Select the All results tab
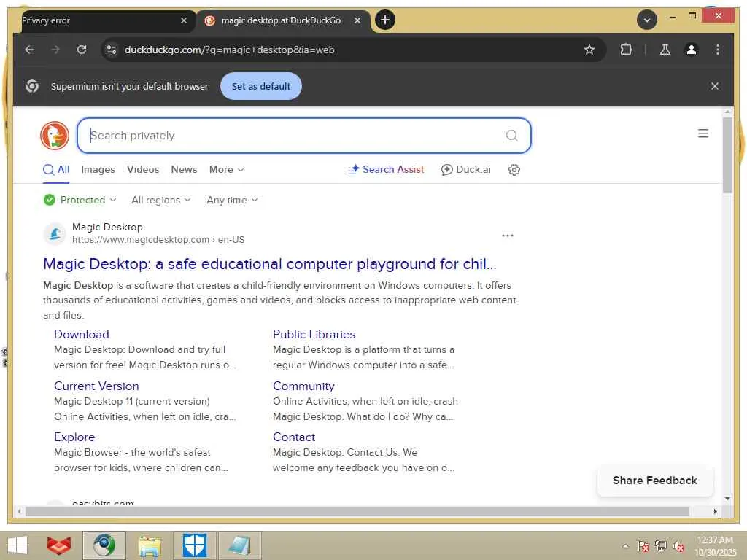This screenshot has width=747, height=560. click(56, 169)
